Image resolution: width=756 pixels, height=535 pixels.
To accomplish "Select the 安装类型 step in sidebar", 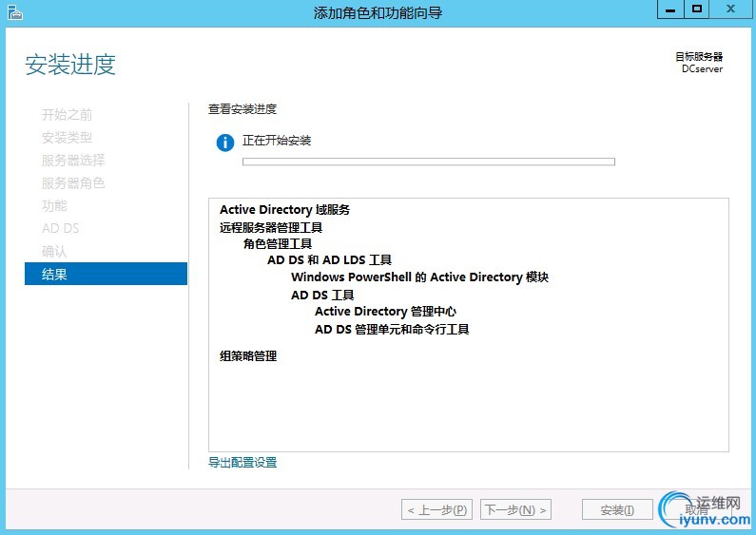I will point(67,138).
